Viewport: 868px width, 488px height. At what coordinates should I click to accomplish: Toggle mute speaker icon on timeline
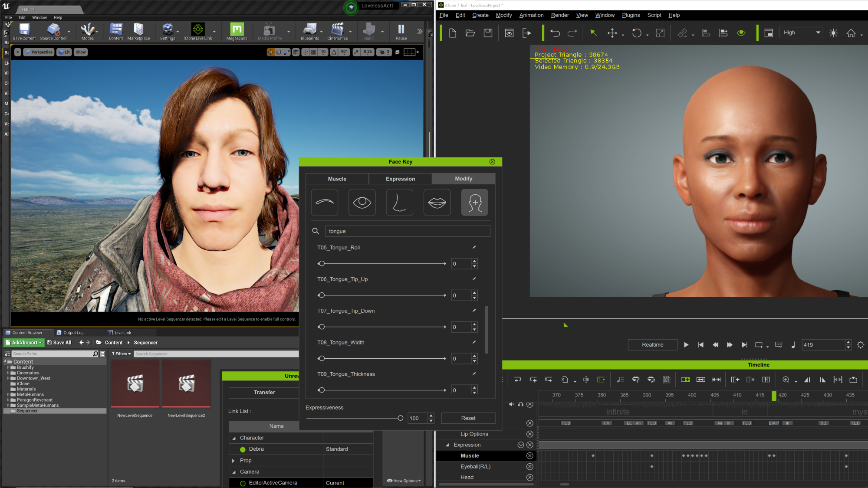[511, 404]
